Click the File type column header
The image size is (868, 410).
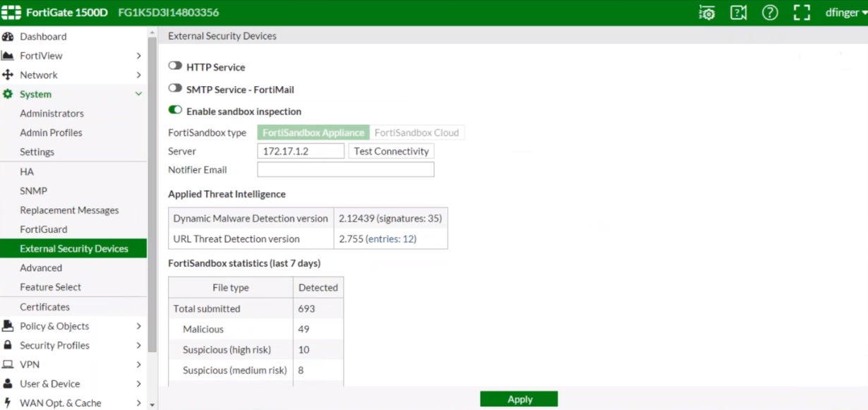[x=231, y=288]
